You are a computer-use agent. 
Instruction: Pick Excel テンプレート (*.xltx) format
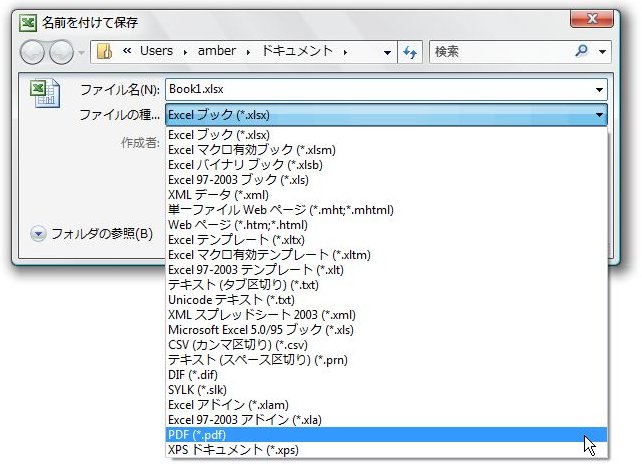(387, 240)
